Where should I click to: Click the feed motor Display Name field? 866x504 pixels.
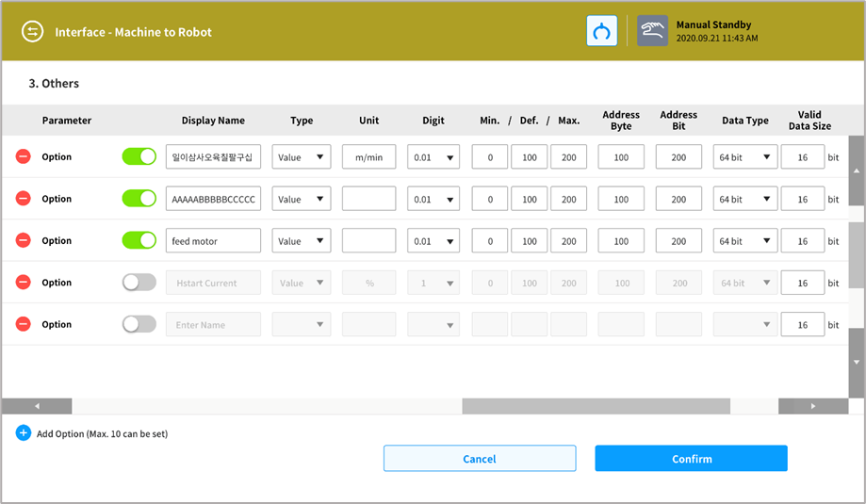tap(213, 241)
